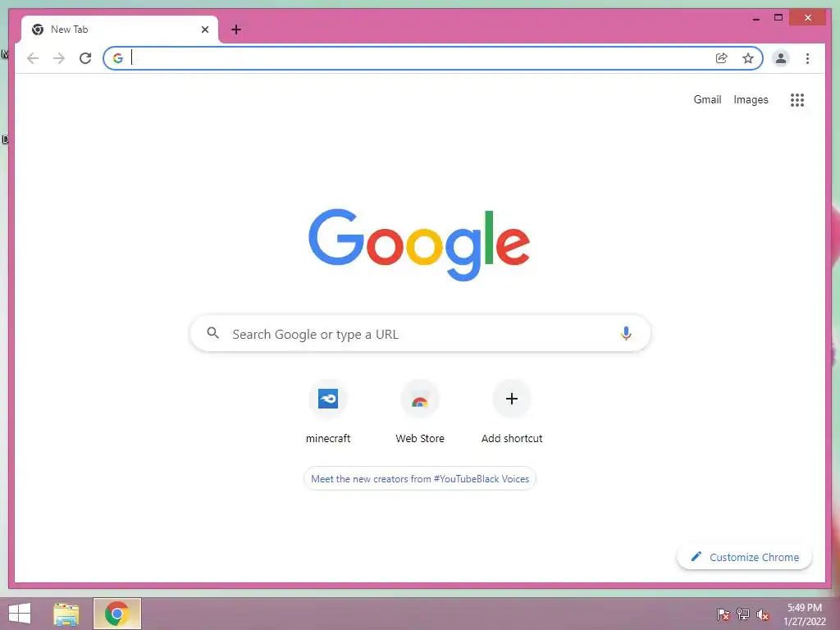840x630 pixels.
Task: Reload the page with refresh icon
Action: click(85, 58)
